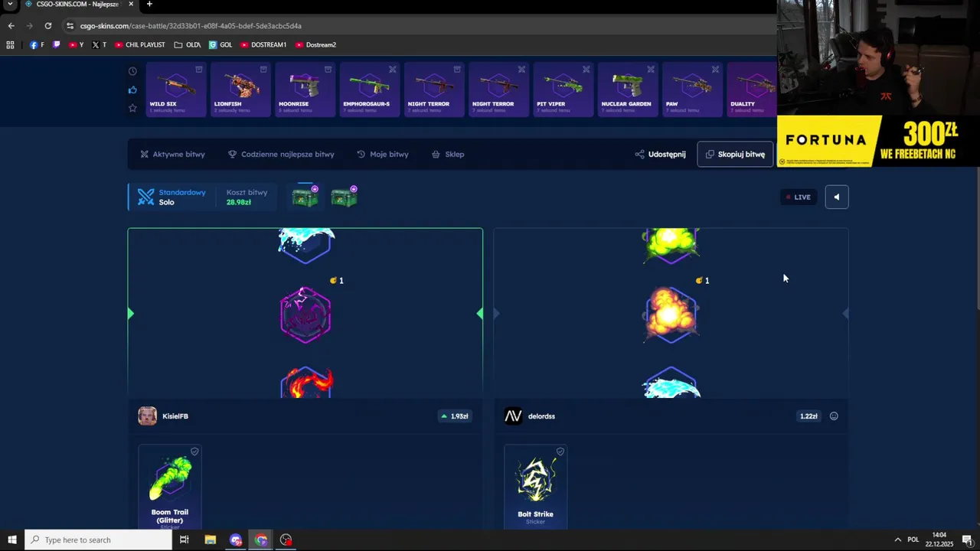Open the Twitch bookmark icon
This screenshot has height=551, width=980.
[56, 44]
